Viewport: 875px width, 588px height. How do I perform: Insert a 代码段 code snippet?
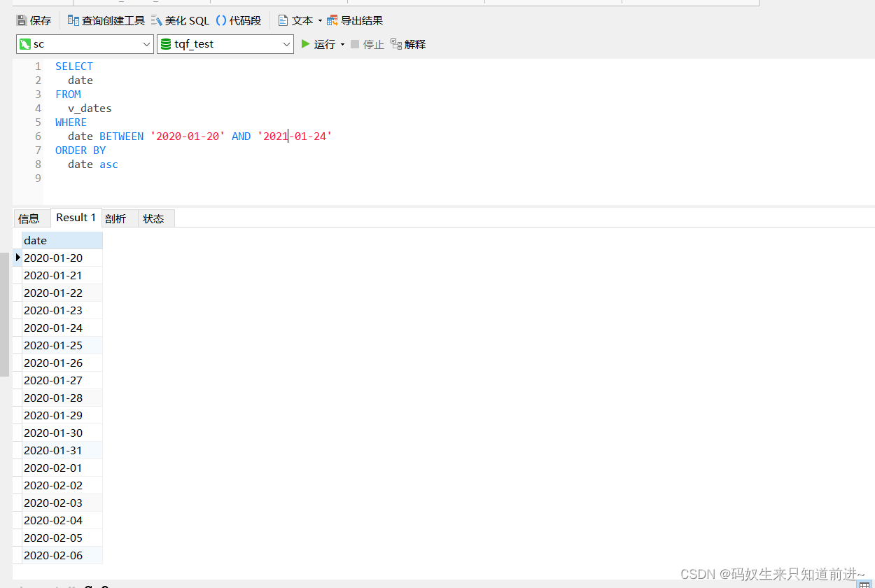click(239, 20)
